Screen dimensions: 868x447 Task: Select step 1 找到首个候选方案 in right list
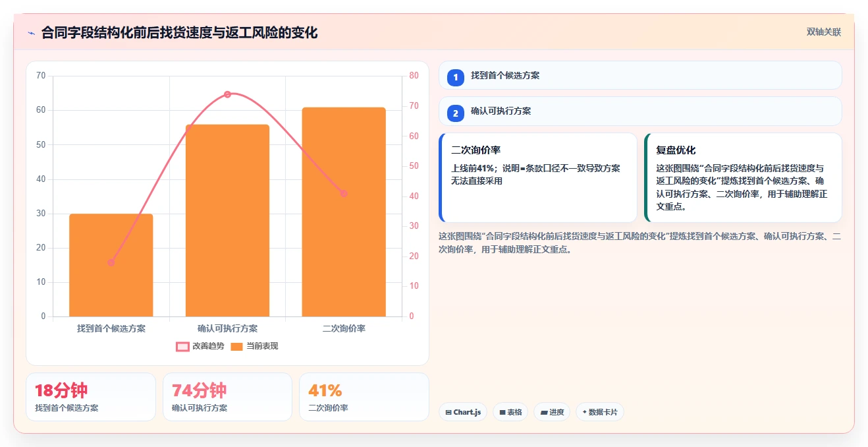tap(640, 75)
